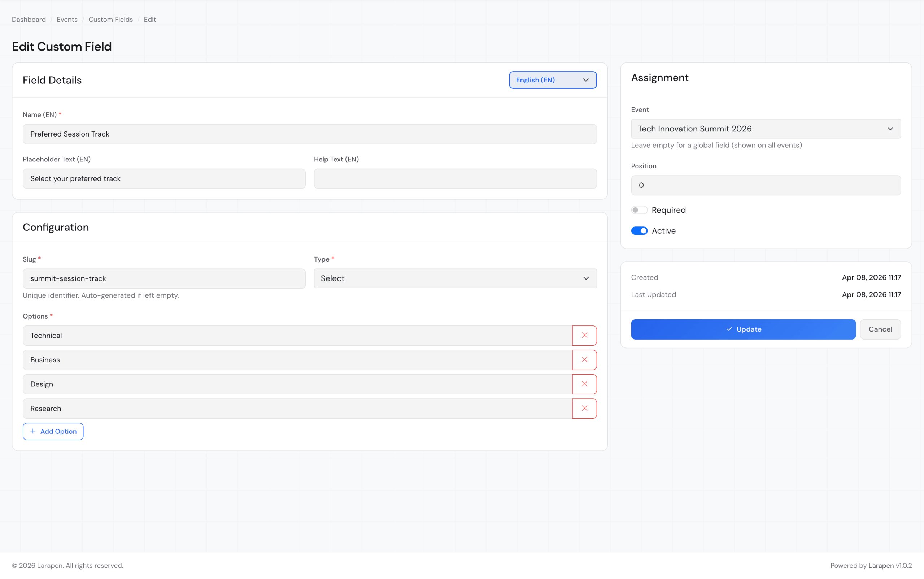The height and width of the screenshot is (579, 924).
Task: Delete the Research option via X icon
Action: coord(584,408)
